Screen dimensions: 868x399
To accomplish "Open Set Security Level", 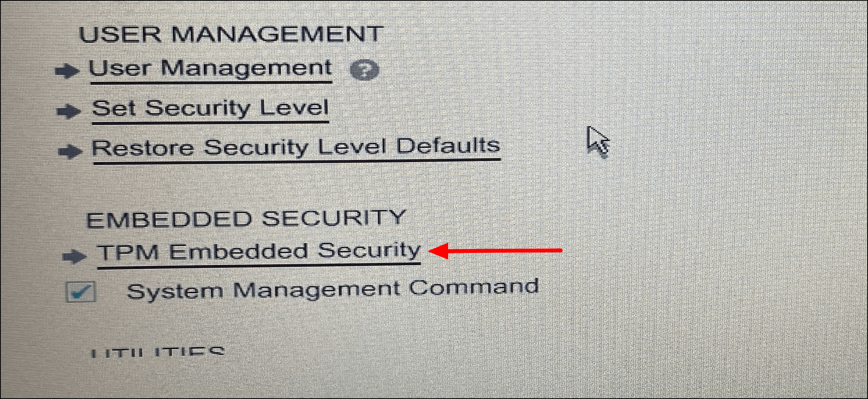I will 210,108.
